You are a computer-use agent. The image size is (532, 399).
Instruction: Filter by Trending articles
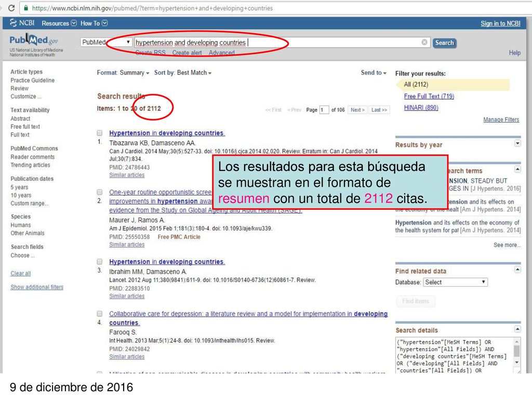tap(30, 165)
